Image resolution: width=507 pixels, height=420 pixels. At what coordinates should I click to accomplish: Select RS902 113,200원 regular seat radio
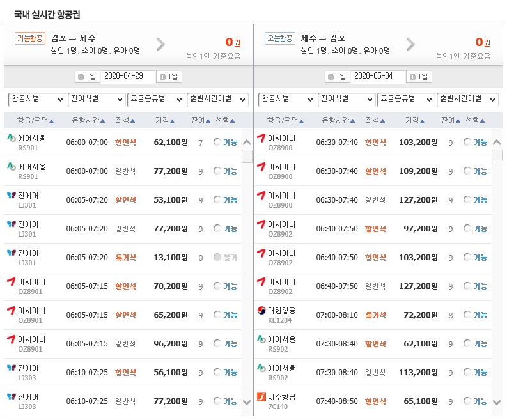coord(467,372)
